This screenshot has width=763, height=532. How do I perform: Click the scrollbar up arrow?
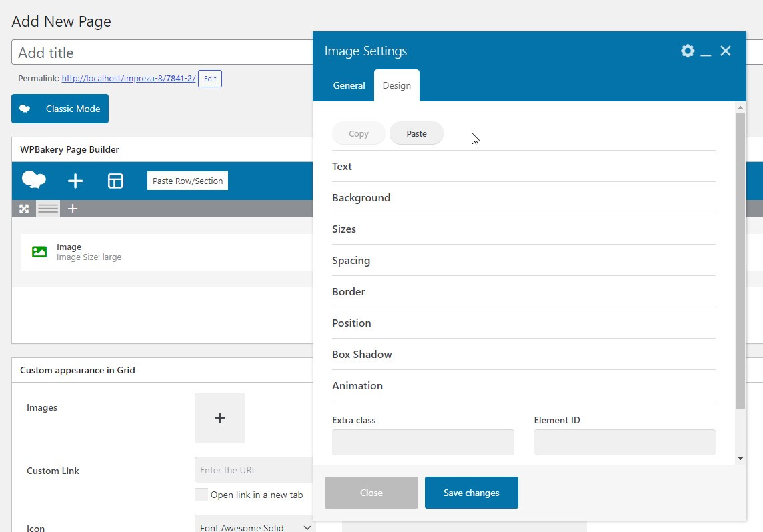pos(740,107)
